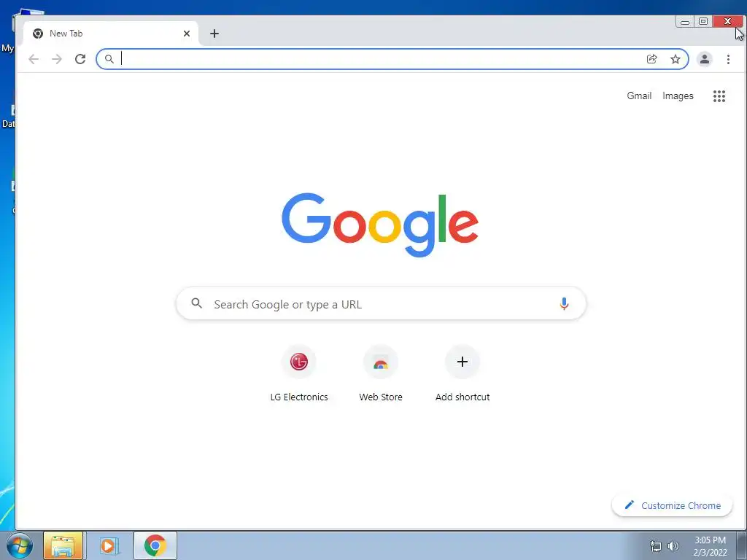
Task: Go back using the back arrow
Action: pyautogui.click(x=34, y=59)
